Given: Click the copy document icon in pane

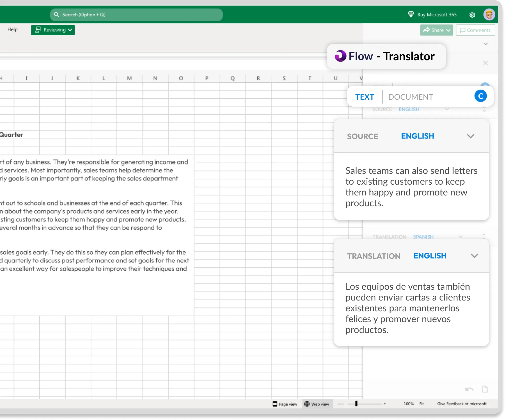Looking at the screenshot, I should pos(485,389).
